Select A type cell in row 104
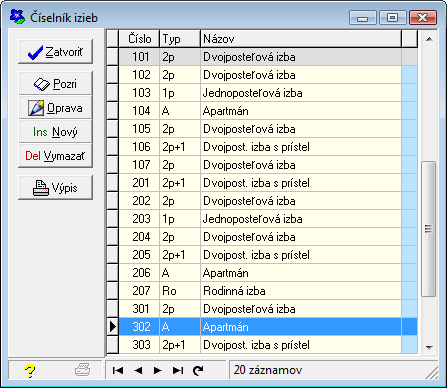Viewport: 447px width, 388px height. click(180, 111)
